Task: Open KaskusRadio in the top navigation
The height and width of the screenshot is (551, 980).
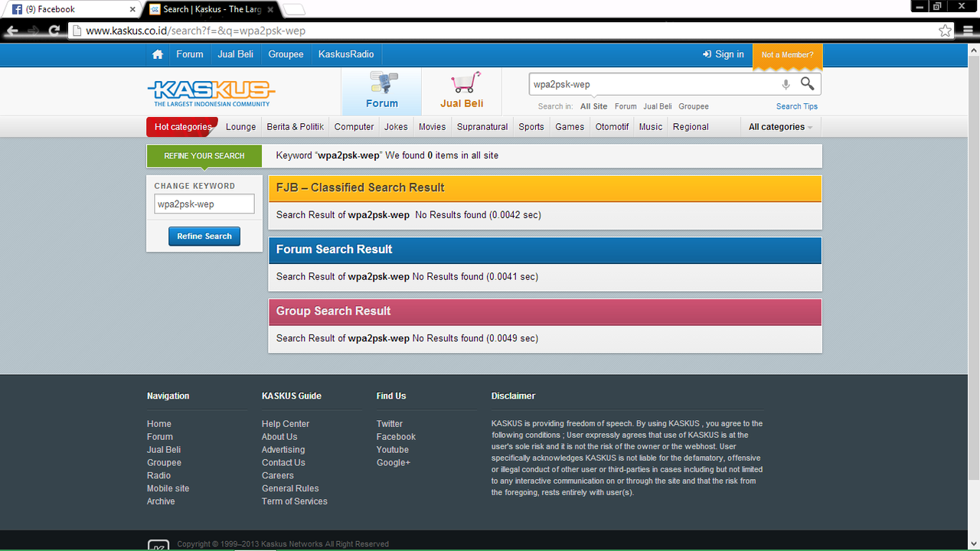Action: point(346,54)
